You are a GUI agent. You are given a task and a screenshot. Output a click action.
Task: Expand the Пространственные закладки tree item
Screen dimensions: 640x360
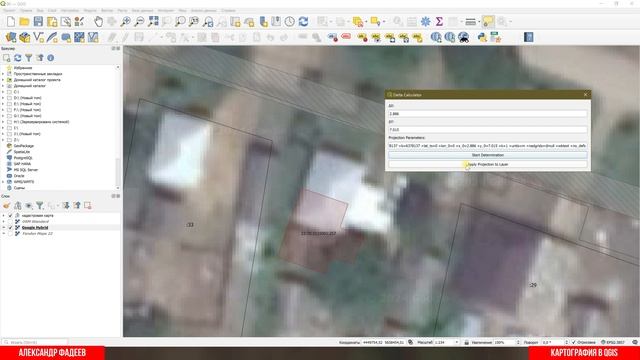3,74
